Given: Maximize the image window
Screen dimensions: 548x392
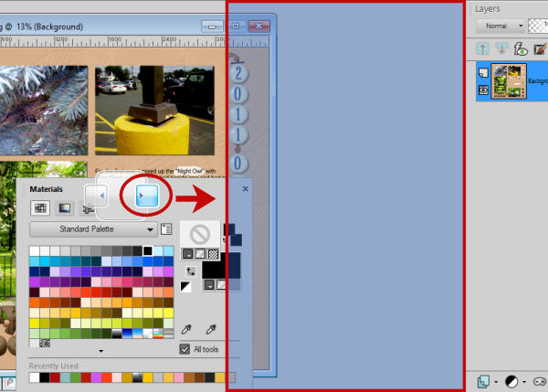Looking at the screenshot, I should pos(236,26).
